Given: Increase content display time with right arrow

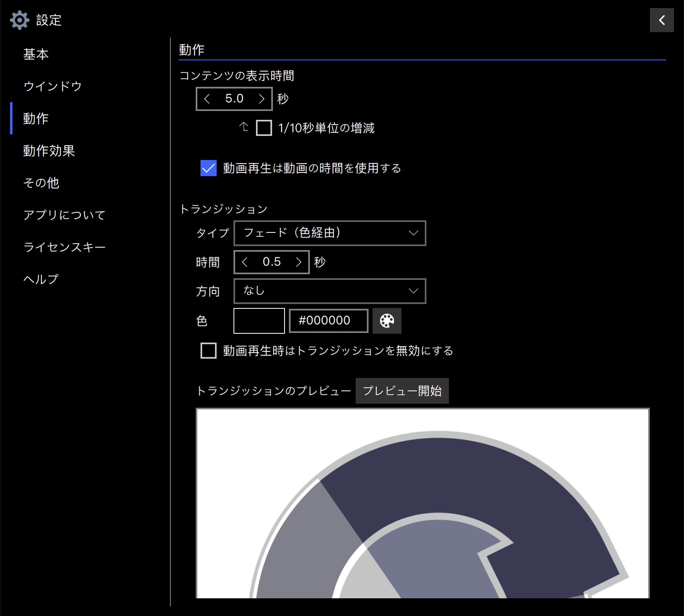Looking at the screenshot, I should [262, 99].
